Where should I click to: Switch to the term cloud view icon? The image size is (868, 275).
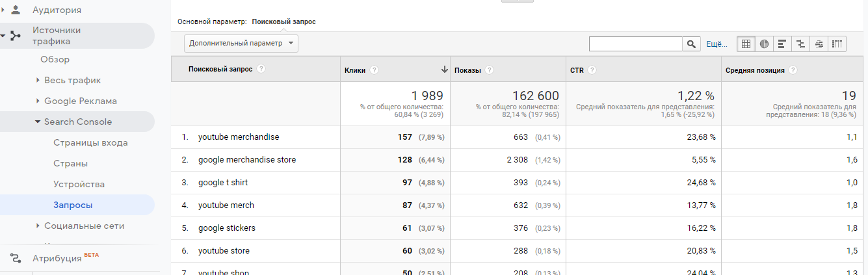pos(819,44)
